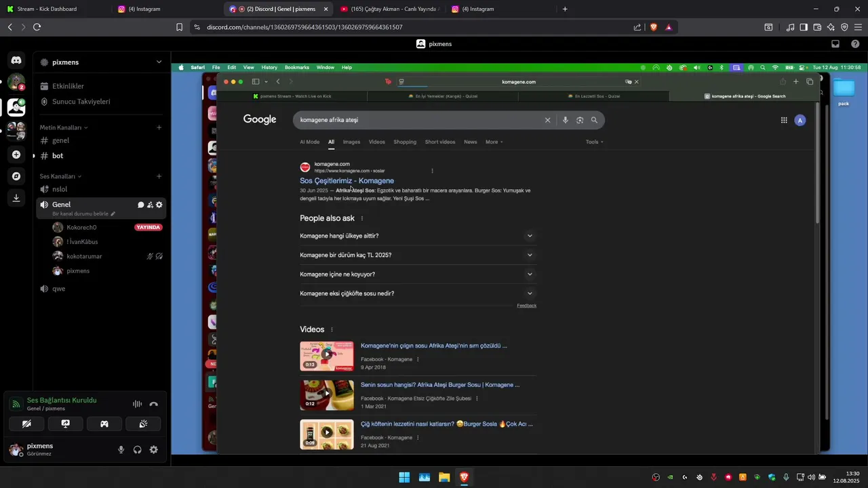Viewport: 868px width, 488px height.
Task: Click the download apps arrow icon
Action: coord(16,198)
